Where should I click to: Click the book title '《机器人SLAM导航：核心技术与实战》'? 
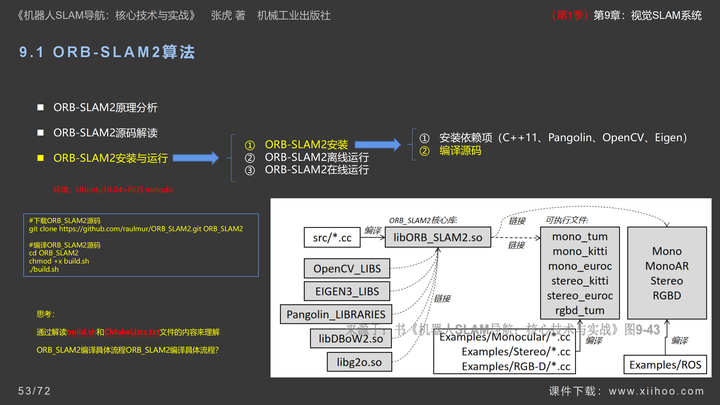click(x=107, y=16)
